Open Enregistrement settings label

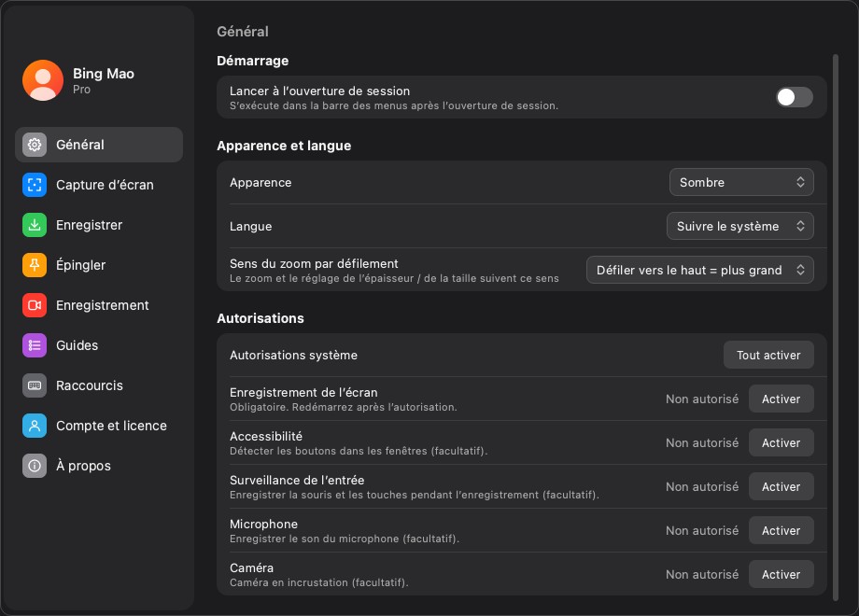[x=103, y=305]
